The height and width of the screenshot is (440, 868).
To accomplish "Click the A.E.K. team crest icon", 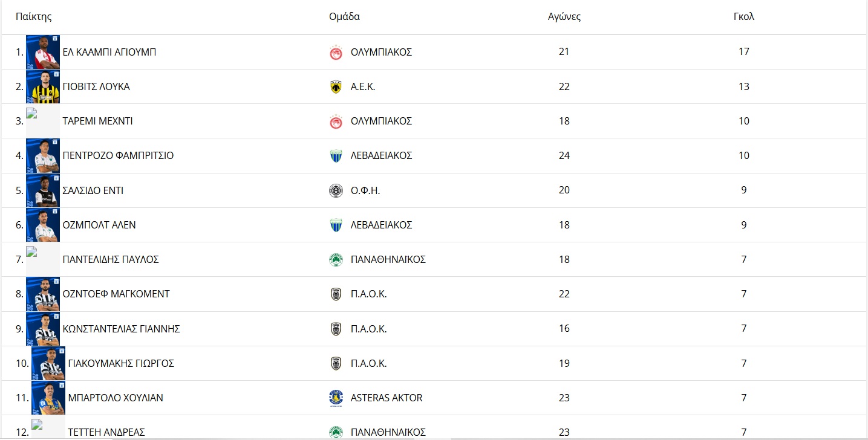I will pos(336,87).
